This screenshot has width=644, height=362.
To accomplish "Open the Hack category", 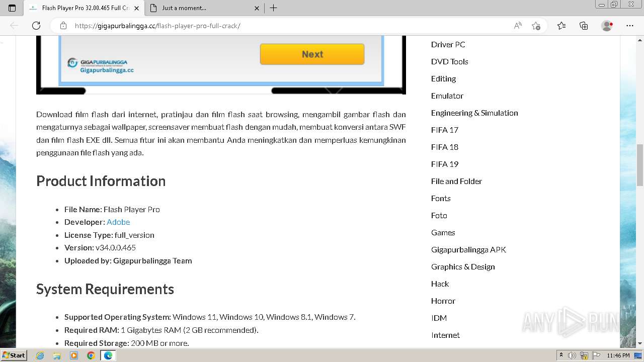I will [x=440, y=284].
